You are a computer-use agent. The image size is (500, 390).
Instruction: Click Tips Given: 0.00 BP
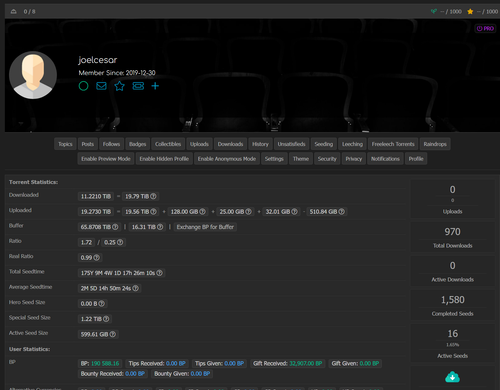(219, 363)
